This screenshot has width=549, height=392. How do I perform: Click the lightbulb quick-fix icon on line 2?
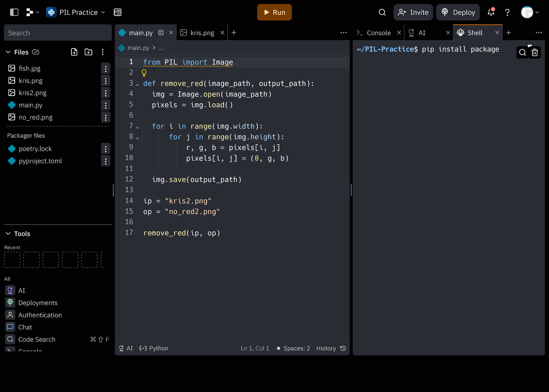(144, 72)
